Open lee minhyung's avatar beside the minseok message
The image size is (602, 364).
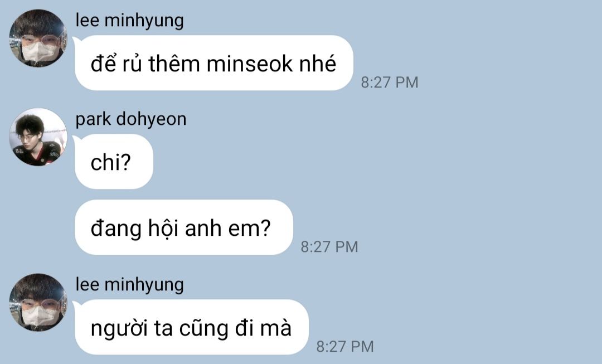(x=38, y=38)
